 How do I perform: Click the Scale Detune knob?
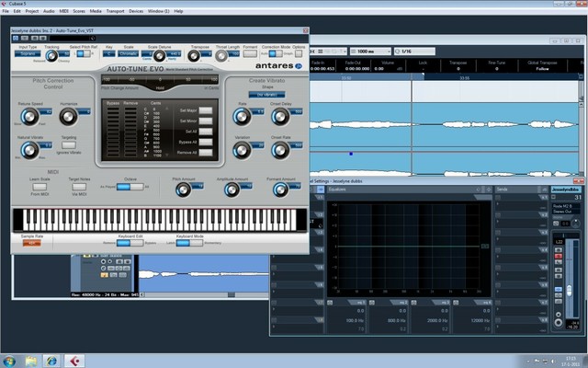(x=159, y=56)
